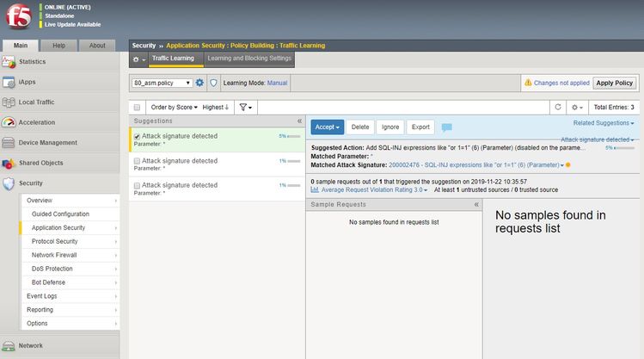644x359 pixels.
Task: Open Learning and Blocking Settings tab
Action: (249, 59)
